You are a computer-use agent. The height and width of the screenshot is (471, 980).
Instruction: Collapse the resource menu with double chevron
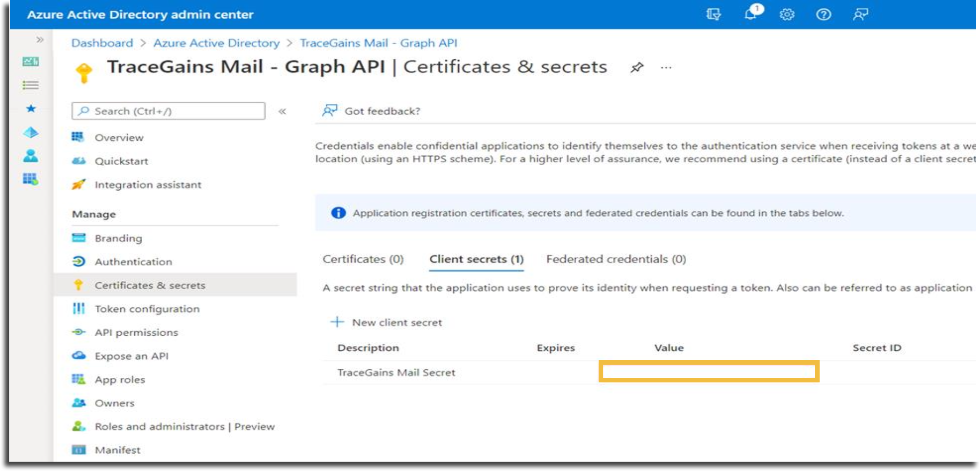[282, 111]
